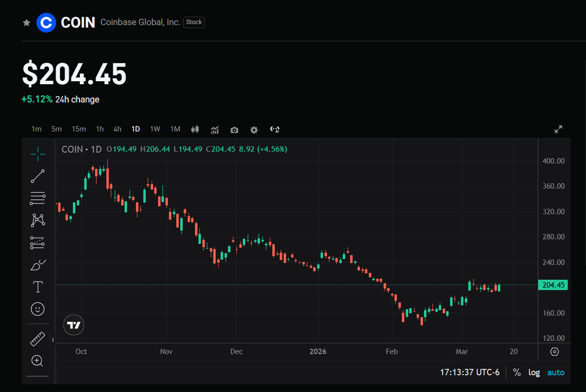Click the Coinbase logo icon
This screenshot has height=392, width=586.
(46, 23)
